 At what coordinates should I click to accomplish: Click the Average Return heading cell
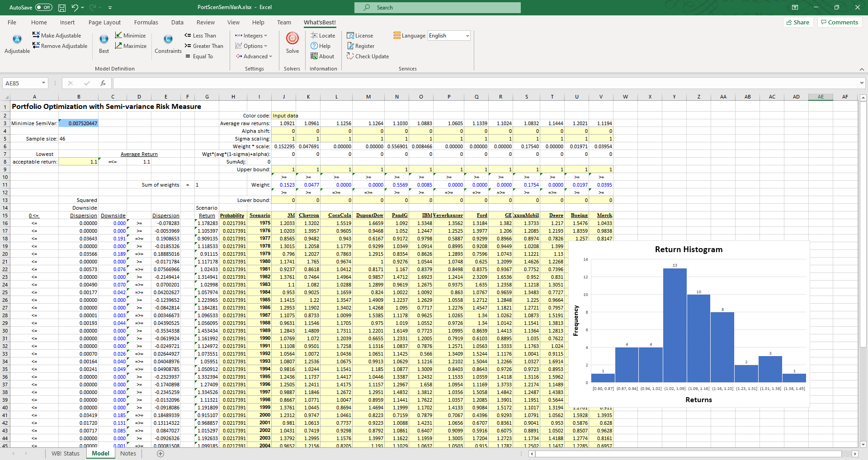coord(139,154)
